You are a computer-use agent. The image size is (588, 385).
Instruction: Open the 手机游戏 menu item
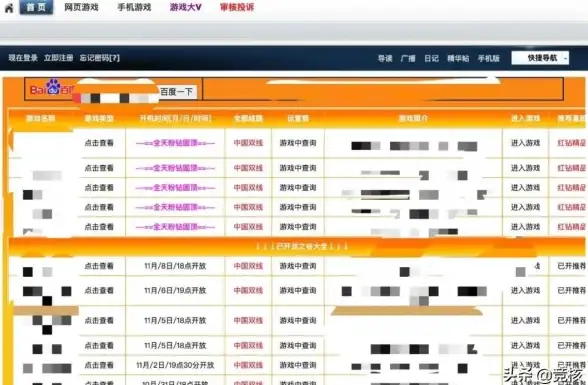coord(134,7)
